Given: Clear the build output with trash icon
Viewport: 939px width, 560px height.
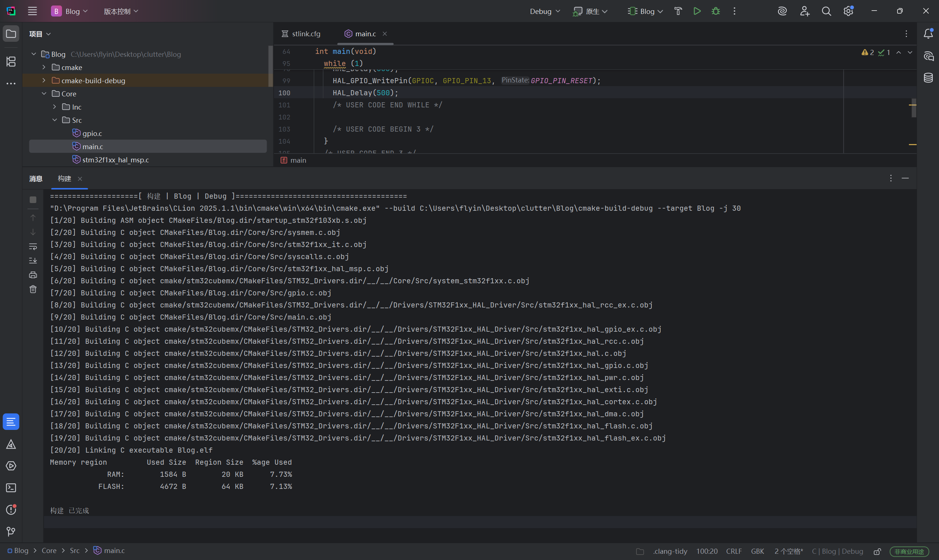Looking at the screenshot, I should click(x=33, y=290).
